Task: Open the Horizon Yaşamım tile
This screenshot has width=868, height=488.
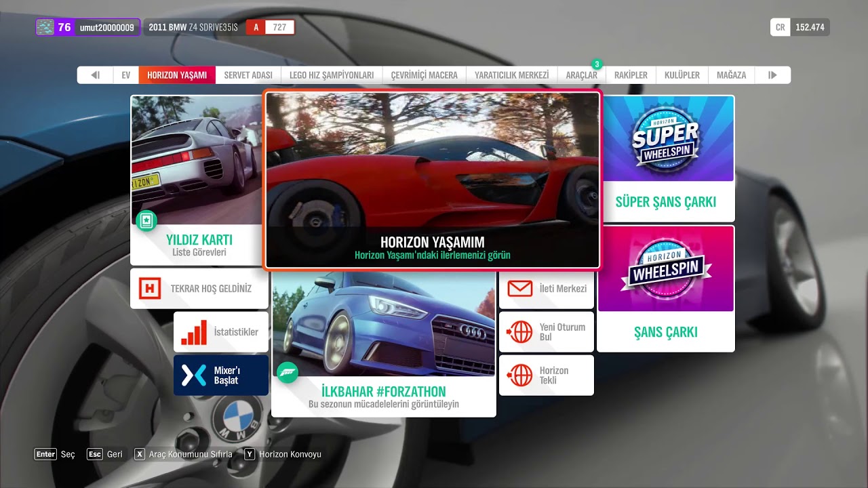Action: click(432, 180)
